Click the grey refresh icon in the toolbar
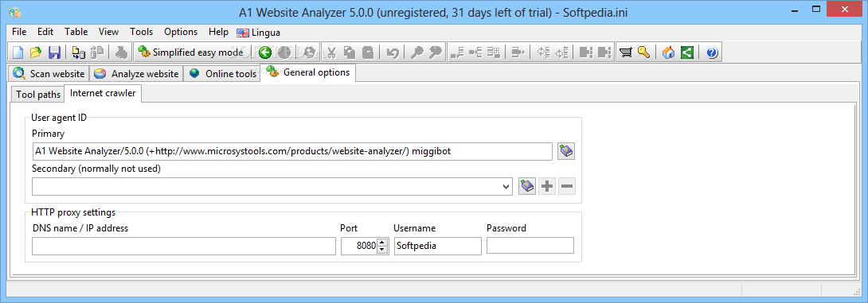Screen dimensions: 868x303 point(310,52)
